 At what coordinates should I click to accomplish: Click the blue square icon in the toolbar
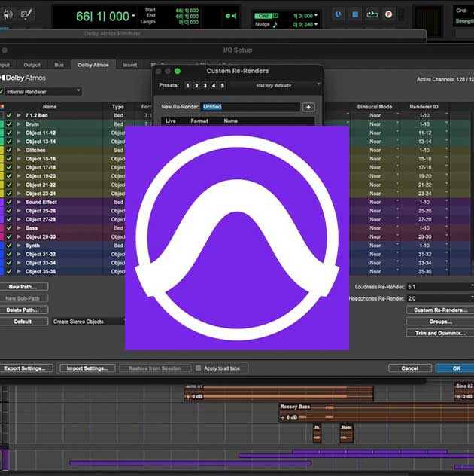355,14
